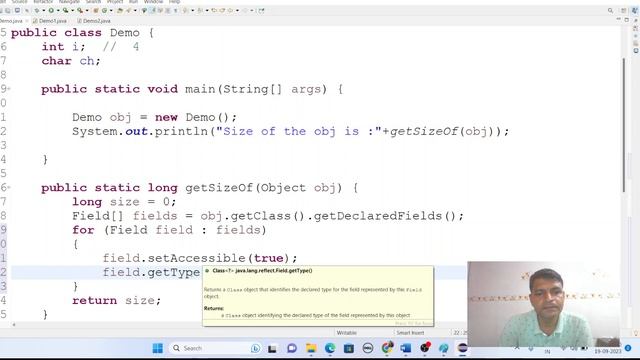Screen dimensions: 640x360
Task: Click the Save icon in toolbar
Action: pyautogui.click(x=1, y=10)
